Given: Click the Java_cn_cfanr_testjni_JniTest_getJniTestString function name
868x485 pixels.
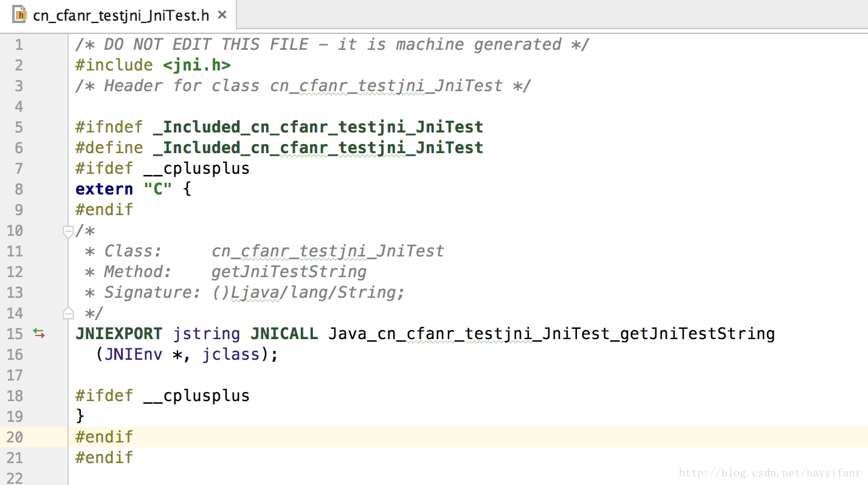Looking at the screenshot, I should click(551, 334).
